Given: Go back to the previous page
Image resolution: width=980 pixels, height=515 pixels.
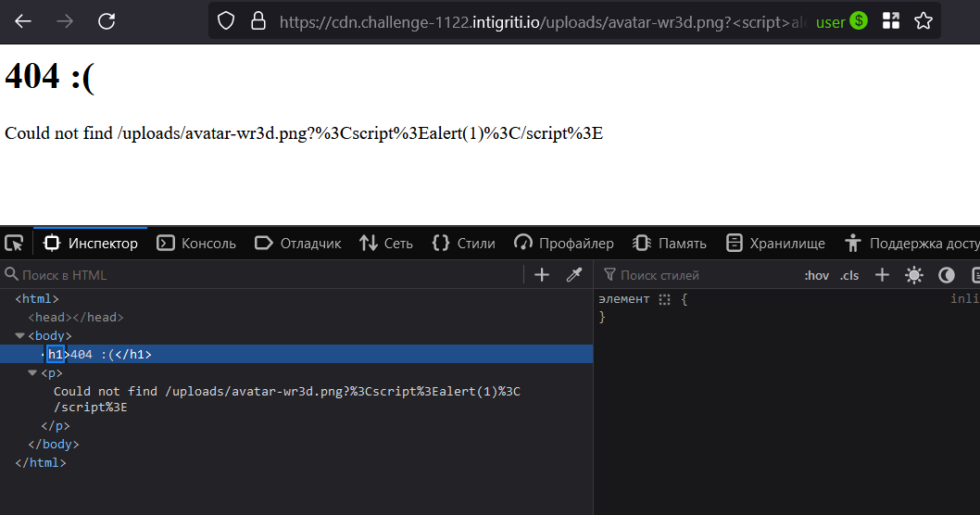Looking at the screenshot, I should tap(23, 21).
